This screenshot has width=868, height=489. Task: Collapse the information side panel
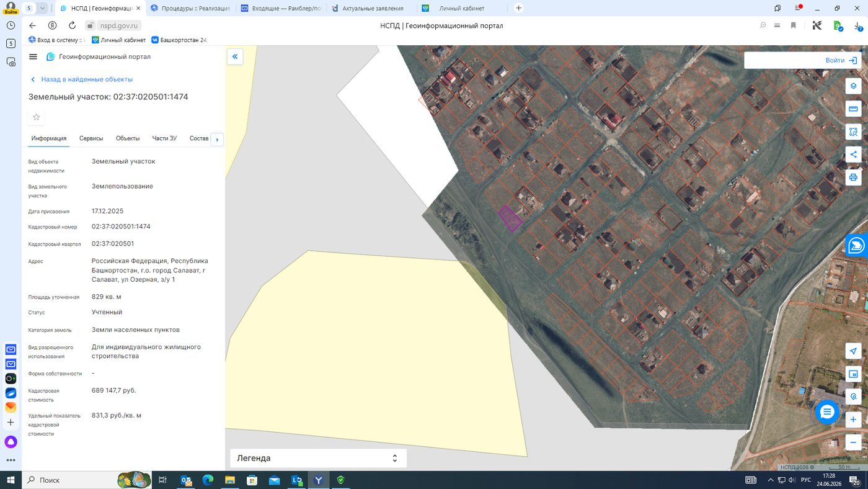(235, 56)
